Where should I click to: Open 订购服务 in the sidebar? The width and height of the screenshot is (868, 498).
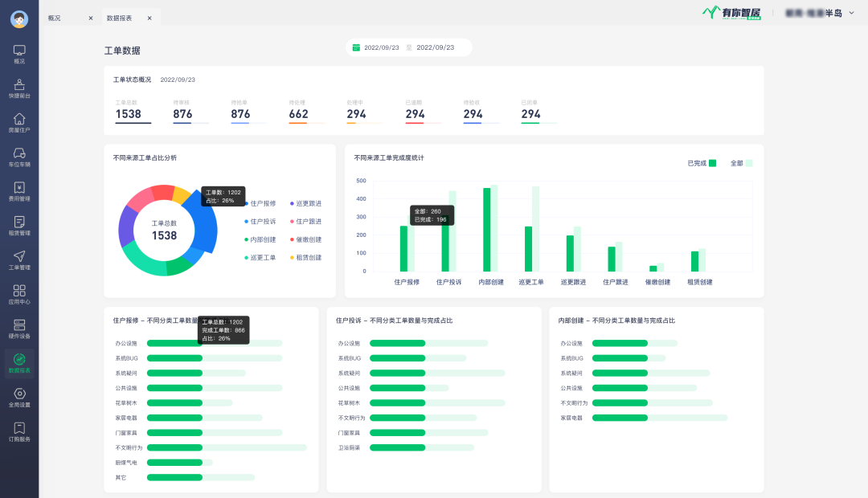[19, 431]
